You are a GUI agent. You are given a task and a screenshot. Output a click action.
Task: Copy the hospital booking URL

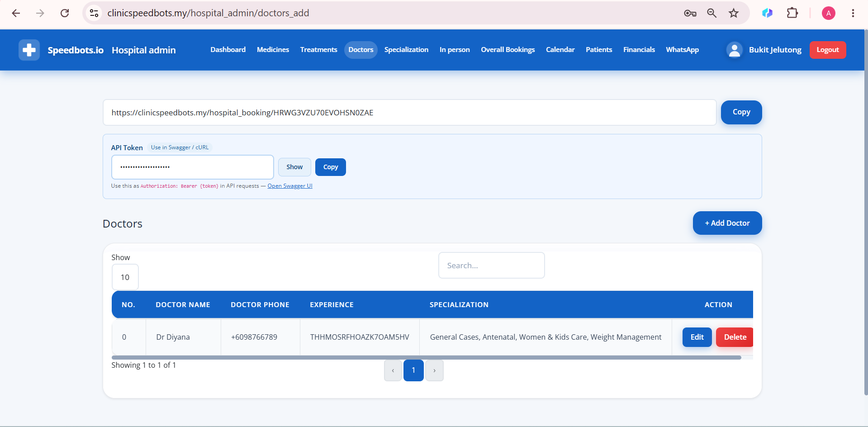click(741, 112)
